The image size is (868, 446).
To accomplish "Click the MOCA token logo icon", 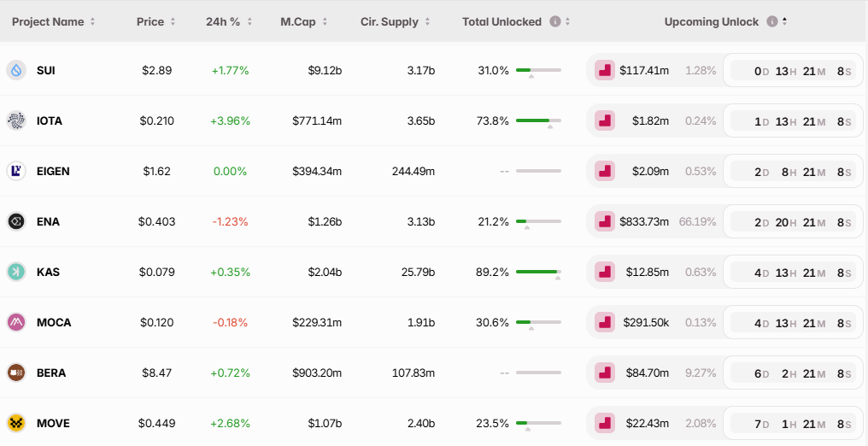I will [16, 322].
